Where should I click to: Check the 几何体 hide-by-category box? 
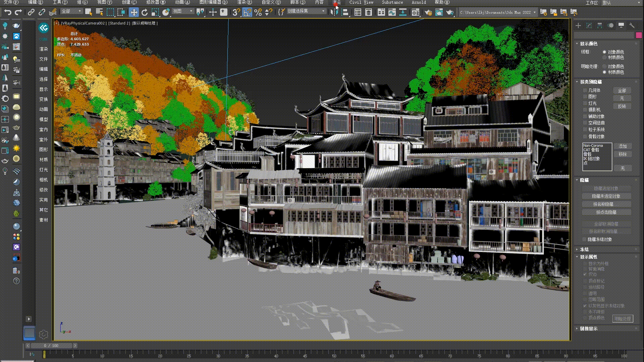[585, 90]
